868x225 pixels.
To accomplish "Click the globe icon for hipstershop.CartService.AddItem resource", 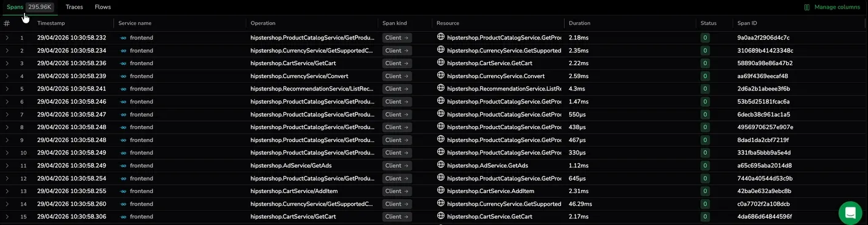I will [x=440, y=191].
